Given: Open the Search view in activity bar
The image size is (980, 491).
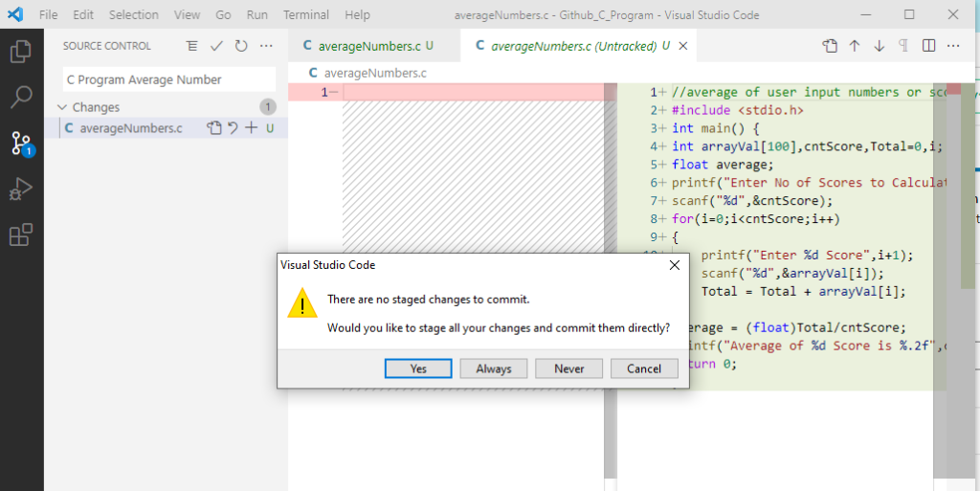Looking at the screenshot, I should [x=21, y=97].
